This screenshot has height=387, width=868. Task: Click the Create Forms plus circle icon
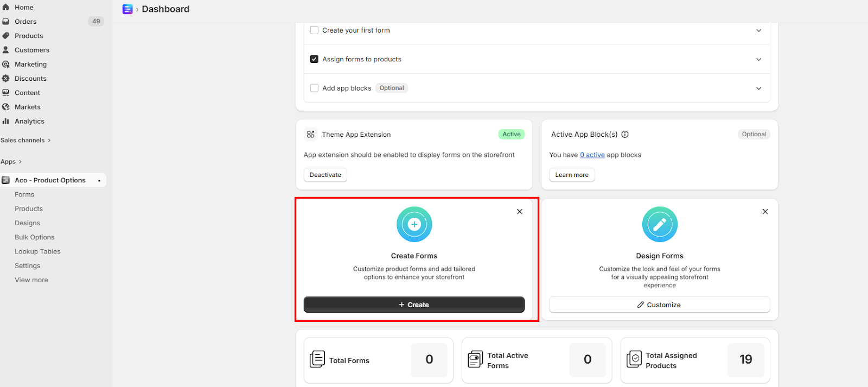click(414, 224)
